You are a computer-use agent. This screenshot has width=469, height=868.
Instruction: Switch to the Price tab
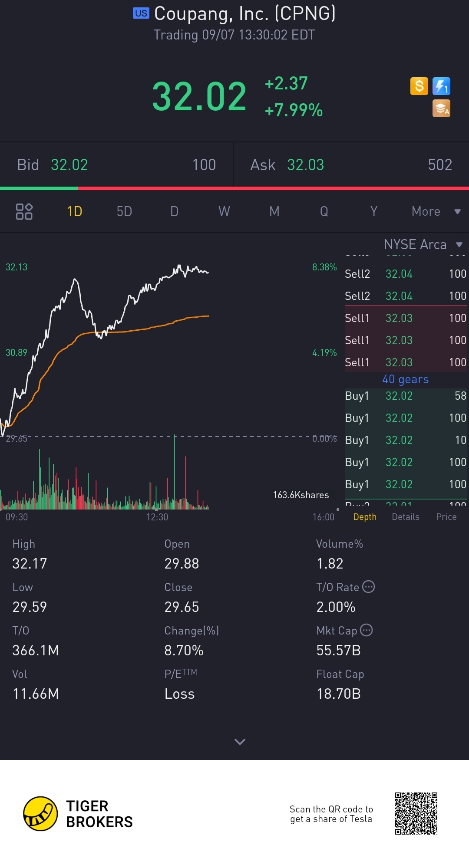[x=446, y=517]
